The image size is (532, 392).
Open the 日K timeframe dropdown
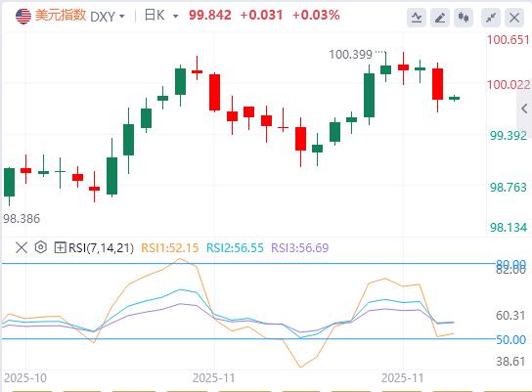[x=161, y=16]
